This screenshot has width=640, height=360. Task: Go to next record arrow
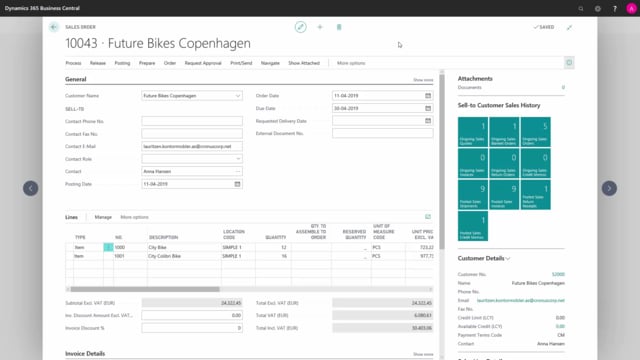pos(609,188)
